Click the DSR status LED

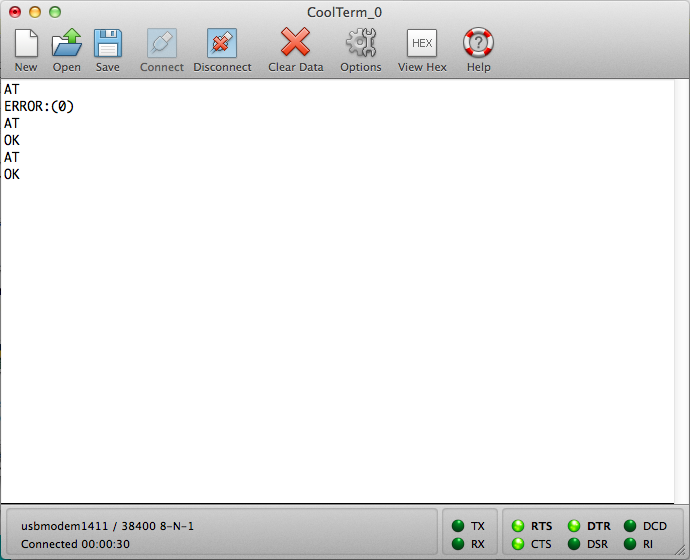(574, 544)
